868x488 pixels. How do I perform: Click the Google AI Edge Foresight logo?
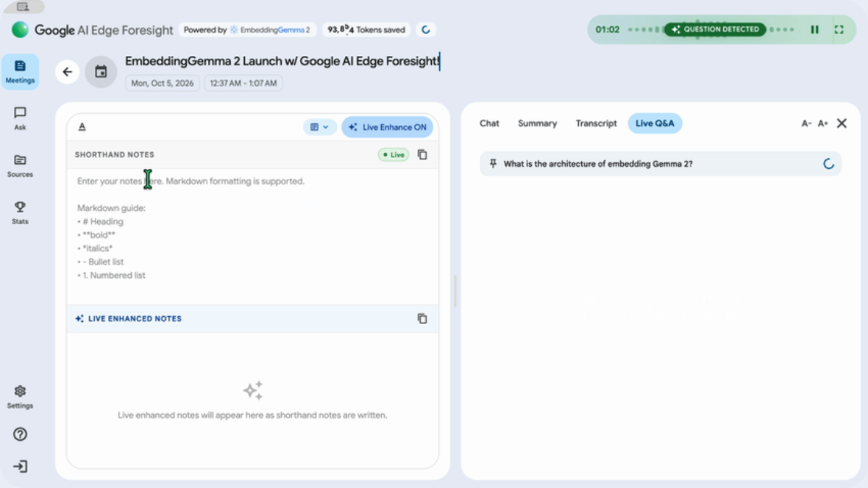click(x=93, y=30)
